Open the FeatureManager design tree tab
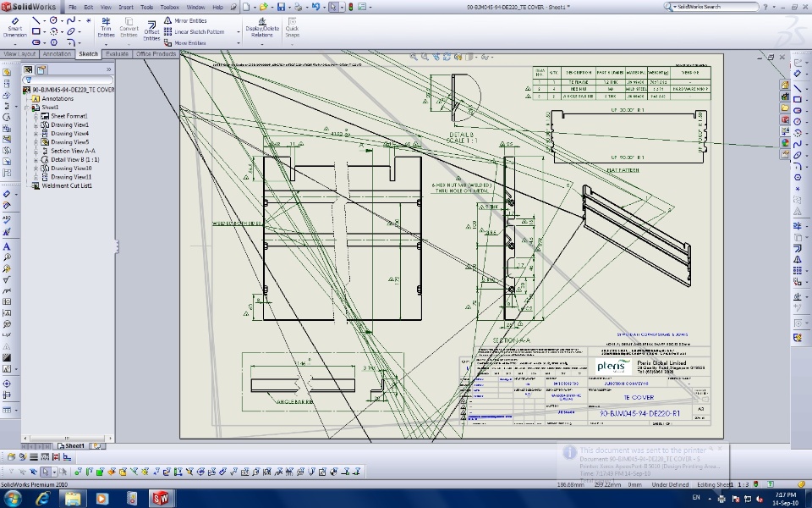812x508 pixels. 28,69
